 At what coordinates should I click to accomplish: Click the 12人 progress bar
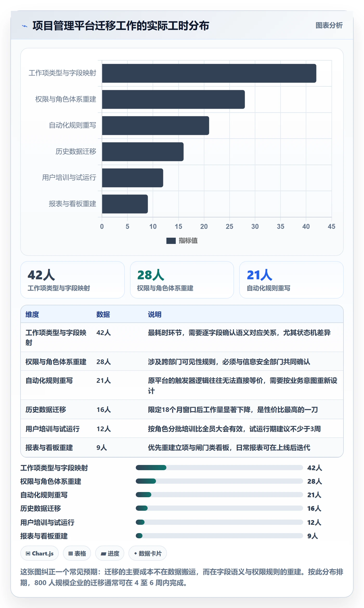coord(219,522)
